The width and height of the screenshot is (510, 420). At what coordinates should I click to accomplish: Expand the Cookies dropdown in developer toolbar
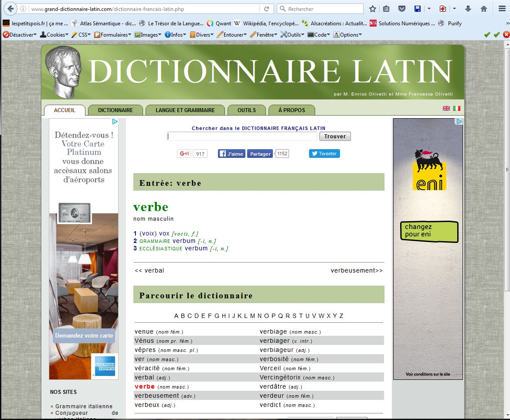(x=54, y=34)
